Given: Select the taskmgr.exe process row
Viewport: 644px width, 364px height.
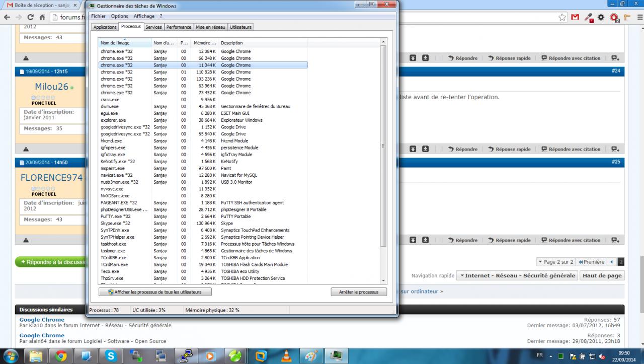Looking at the screenshot, I should pos(203,251).
